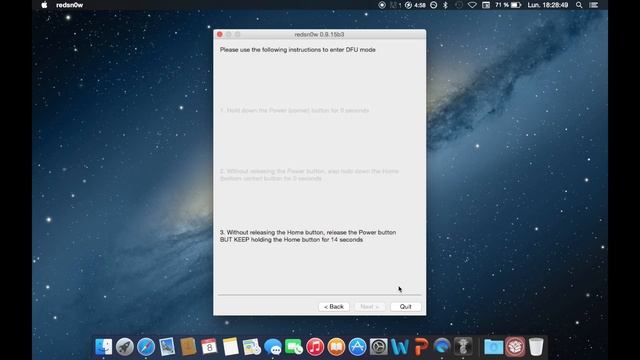
Task: Click the 71 % battery status
Action: pyautogui.click(x=508, y=5)
